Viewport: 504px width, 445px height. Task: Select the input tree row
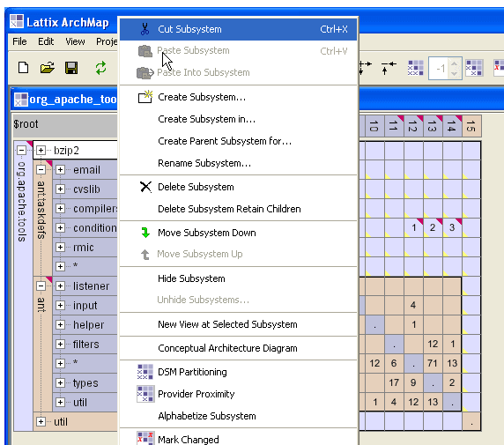point(85,306)
